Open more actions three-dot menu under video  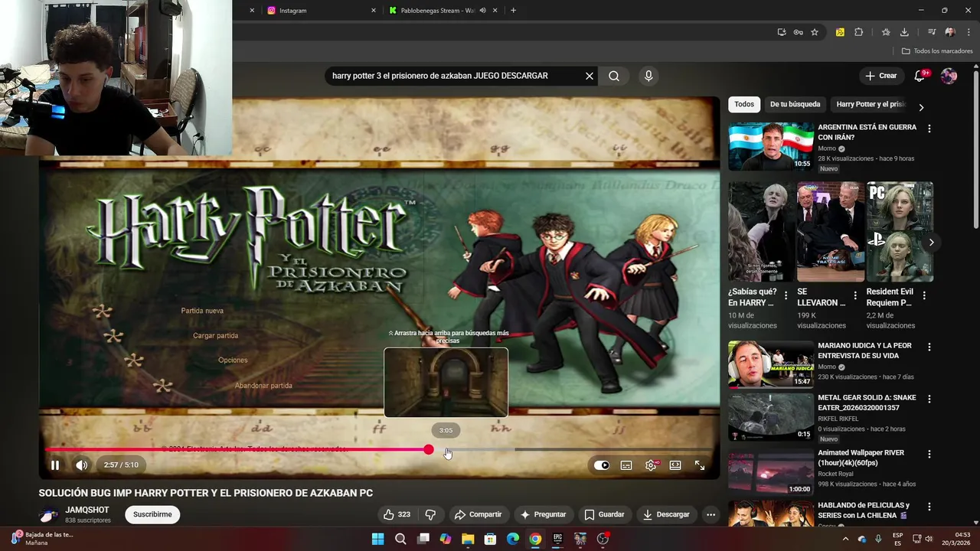(710, 514)
